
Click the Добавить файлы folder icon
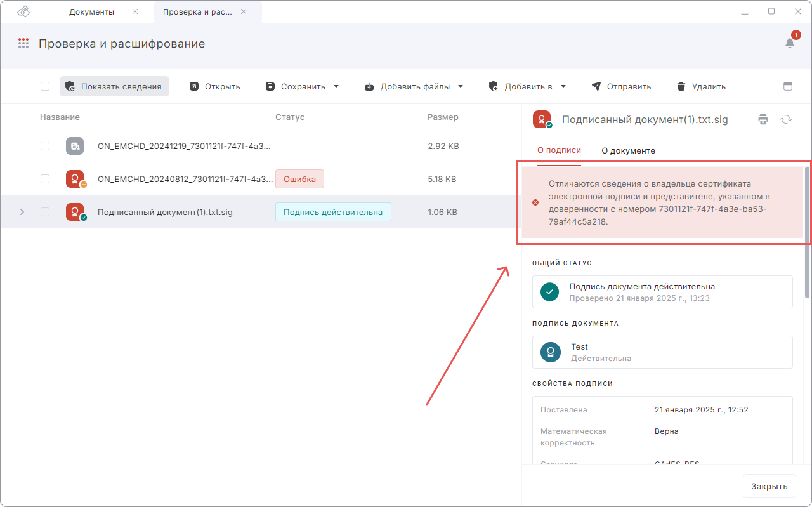tap(369, 86)
